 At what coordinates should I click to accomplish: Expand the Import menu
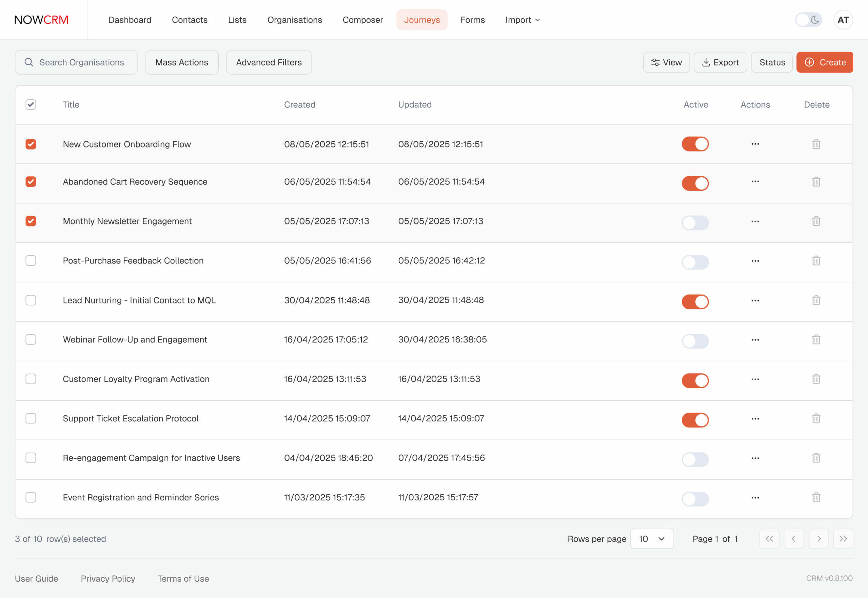click(x=522, y=20)
